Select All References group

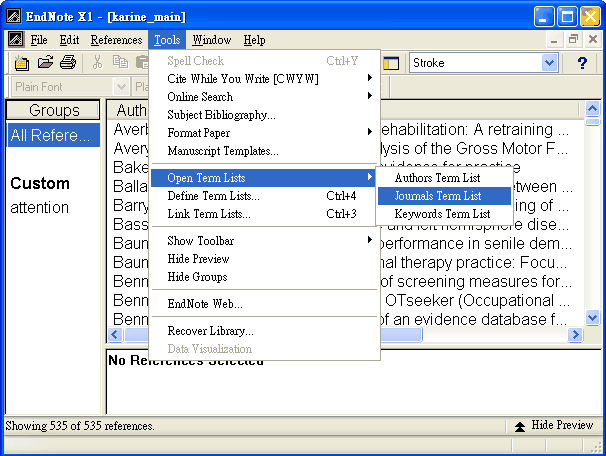(x=53, y=135)
